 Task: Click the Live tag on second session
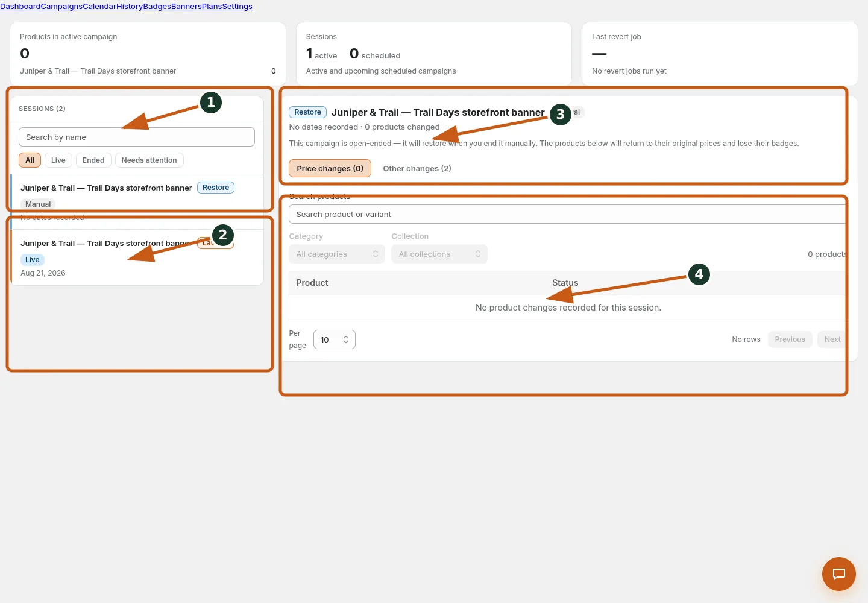point(33,260)
